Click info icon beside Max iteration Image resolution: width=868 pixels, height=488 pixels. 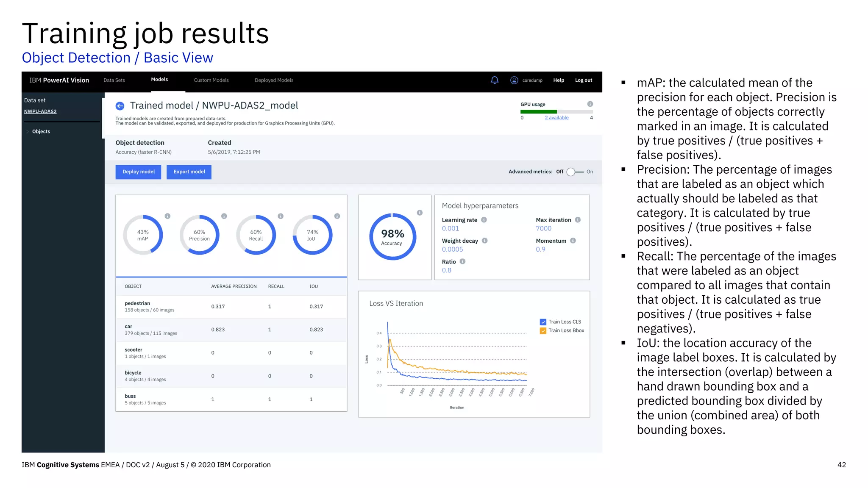578,220
